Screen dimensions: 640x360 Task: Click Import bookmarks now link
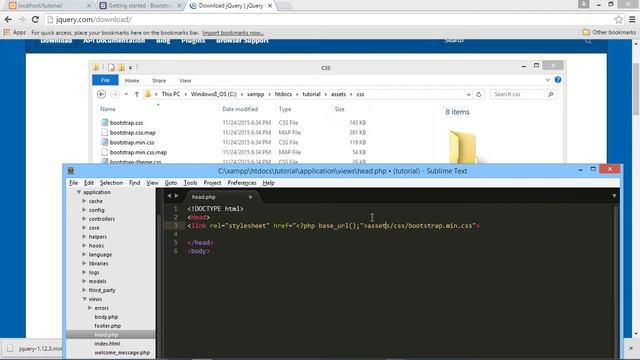coord(233,33)
